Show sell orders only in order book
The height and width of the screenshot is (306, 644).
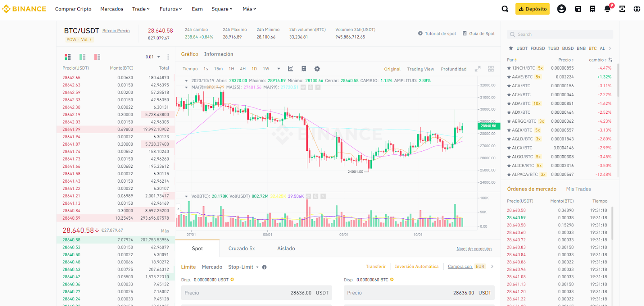pyautogui.click(x=97, y=57)
